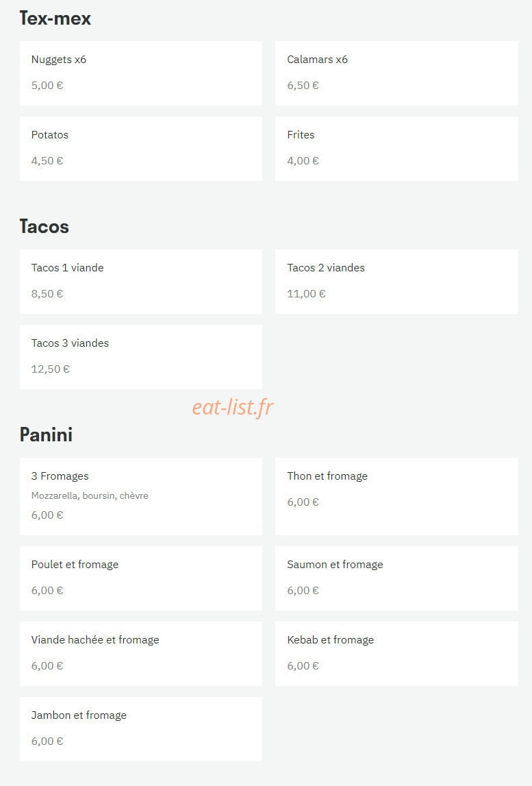This screenshot has width=532, height=786.
Task: Click the Mozzarella, boursin, chèvre description
Action: [x=90, y=495]
